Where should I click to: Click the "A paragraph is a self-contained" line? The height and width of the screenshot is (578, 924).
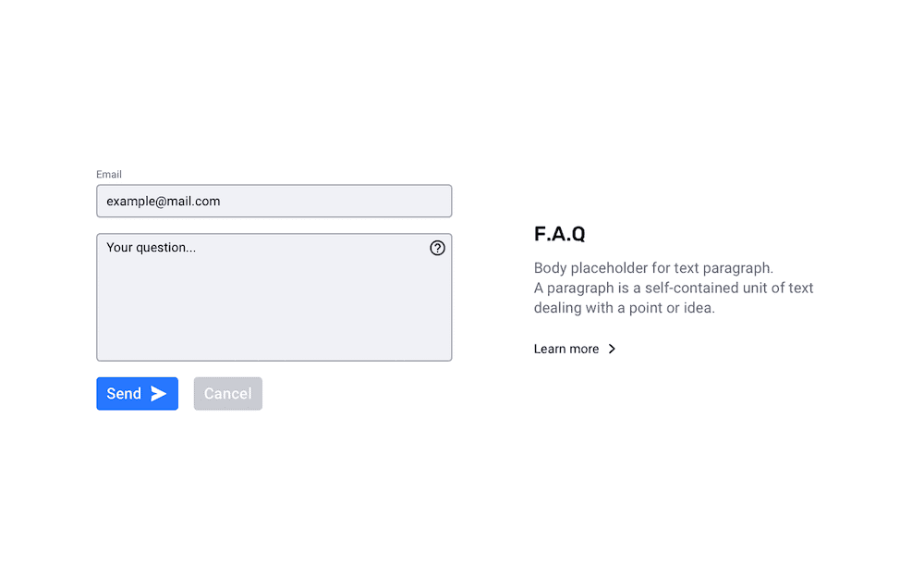(x=674, y=288)
